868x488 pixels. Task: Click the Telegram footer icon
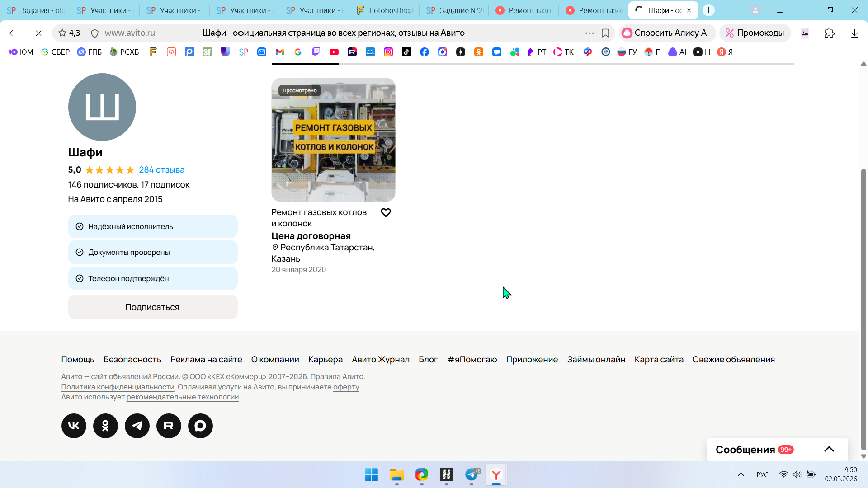[137, 426]
